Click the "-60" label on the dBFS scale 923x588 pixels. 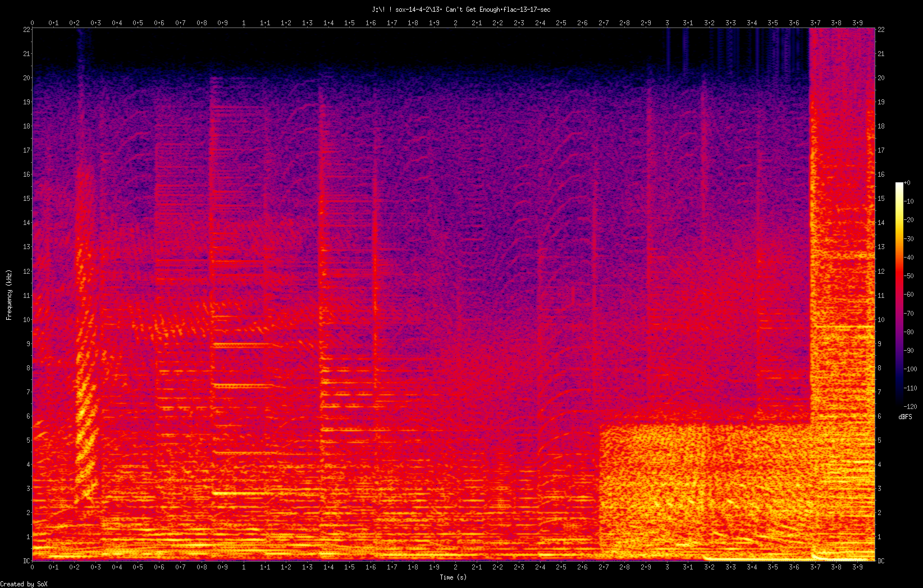click(x=909, y=295)
